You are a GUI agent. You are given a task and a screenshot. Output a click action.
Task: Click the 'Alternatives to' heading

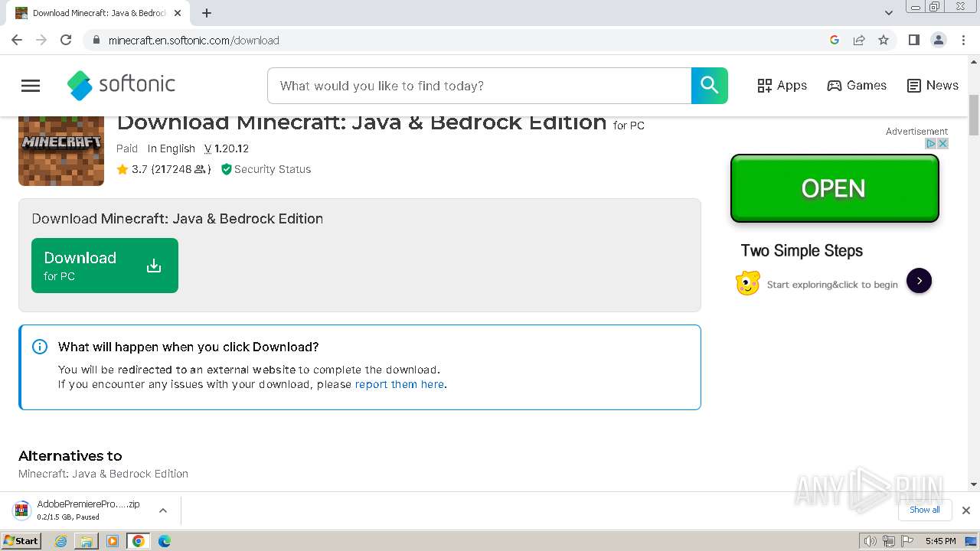click(x=70, y=456)
